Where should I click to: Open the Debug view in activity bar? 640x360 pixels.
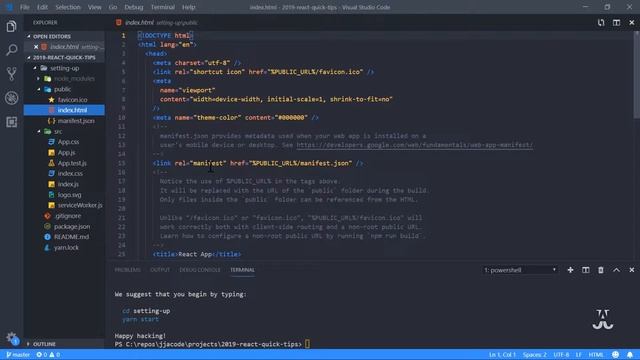click(11, 98)
